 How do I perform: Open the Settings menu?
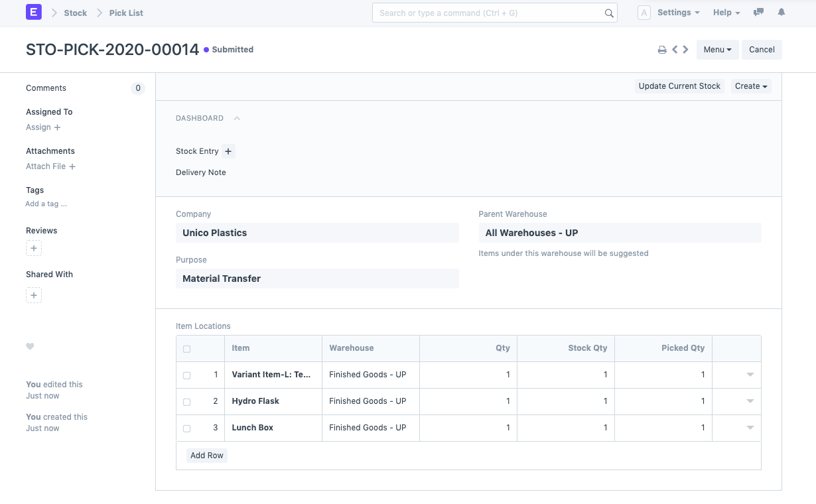click(678, 13)
